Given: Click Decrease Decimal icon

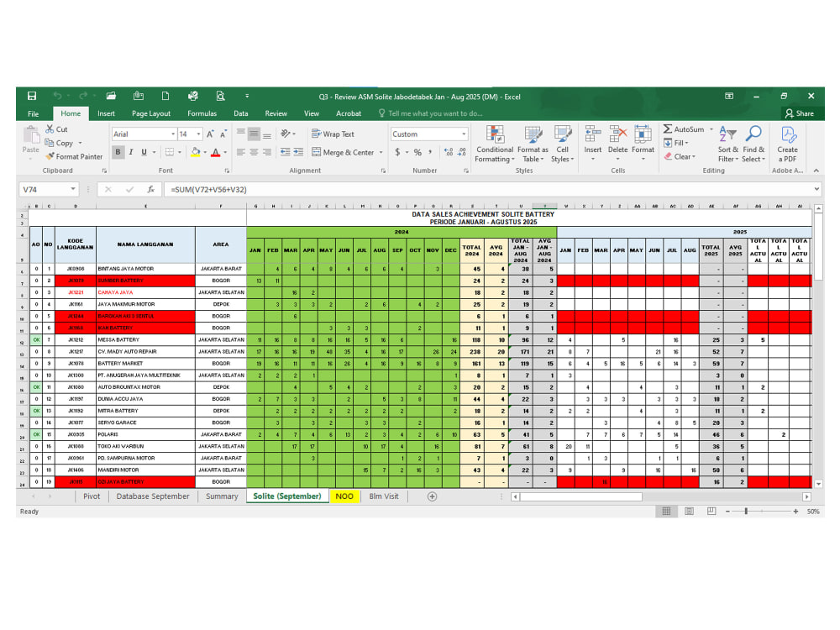Looking at the screenshot, I should (x=462, y=152).
